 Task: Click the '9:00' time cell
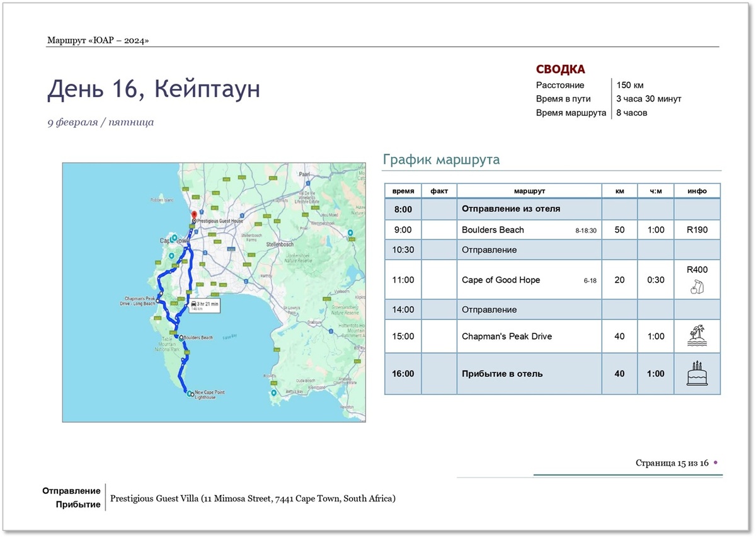403,230
